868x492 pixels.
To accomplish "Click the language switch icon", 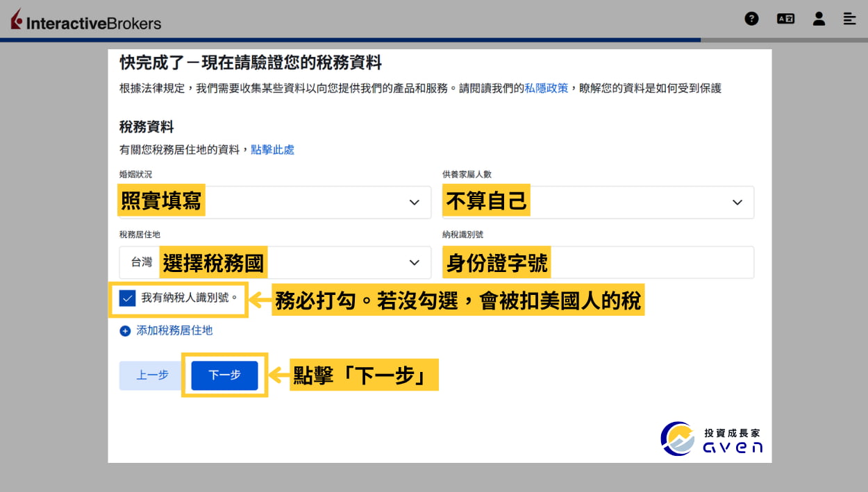I will (785, 19).
